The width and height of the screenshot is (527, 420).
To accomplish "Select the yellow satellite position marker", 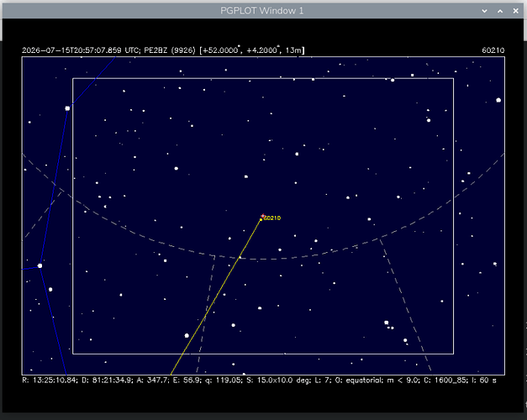I will pyautogui.click(x=261, y=219).
